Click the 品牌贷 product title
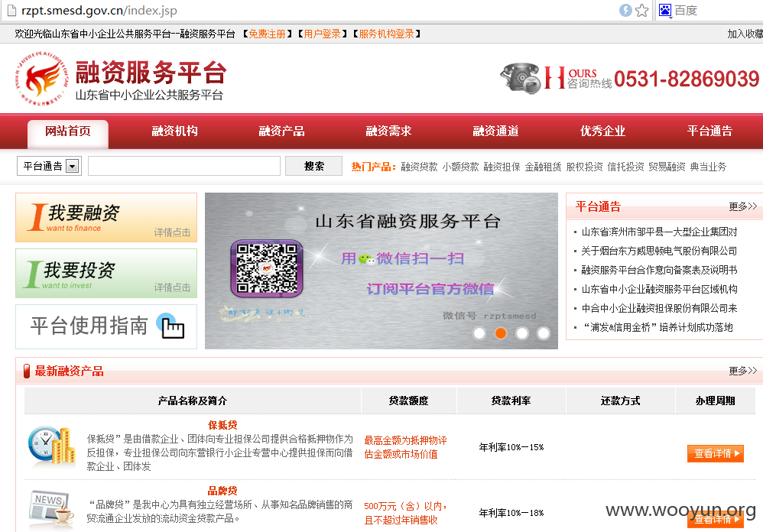 click(x=222, y=491)
